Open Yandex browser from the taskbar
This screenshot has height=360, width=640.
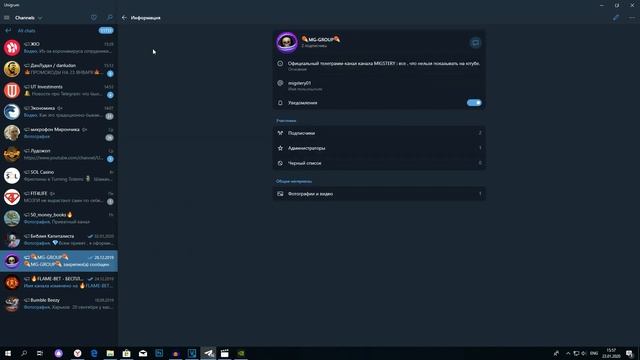point(78,353)
